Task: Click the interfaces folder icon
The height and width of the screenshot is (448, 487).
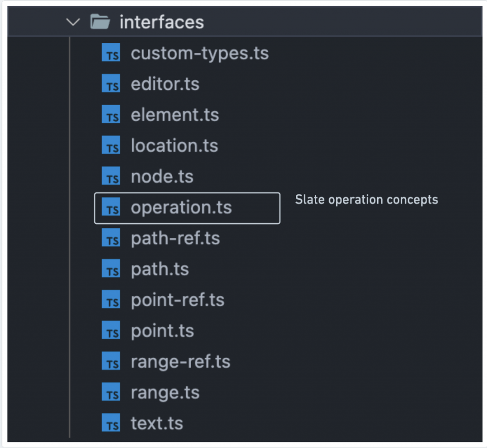Action: click(x=100, y=22)
